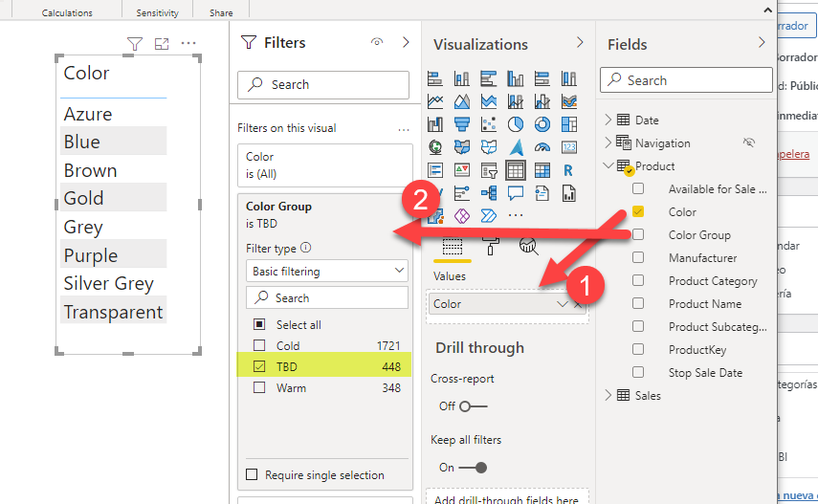This screenshot has width=818, height=504.
Task: Open the Format paint roller tab
Action: tap(490, 246)
